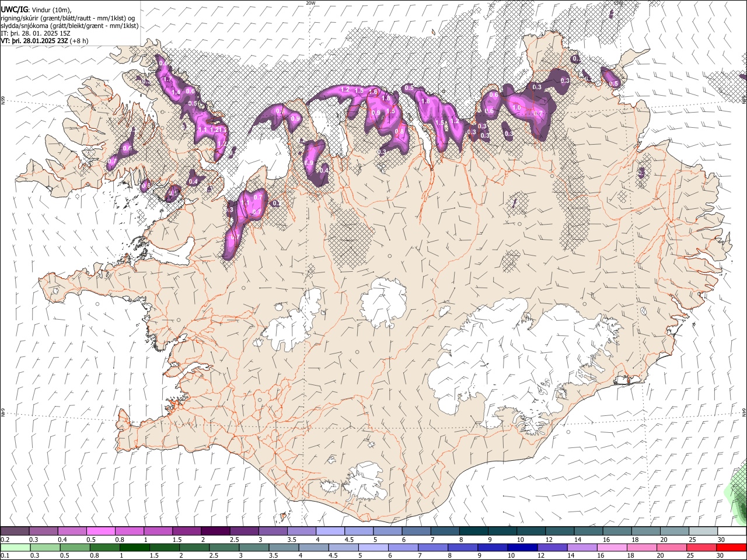Choose the navy blue 10 swatch in rain scale
Image resolution: width=747 pixels, height=560 pixels.
pyautogui.click(x=522, y=547)
